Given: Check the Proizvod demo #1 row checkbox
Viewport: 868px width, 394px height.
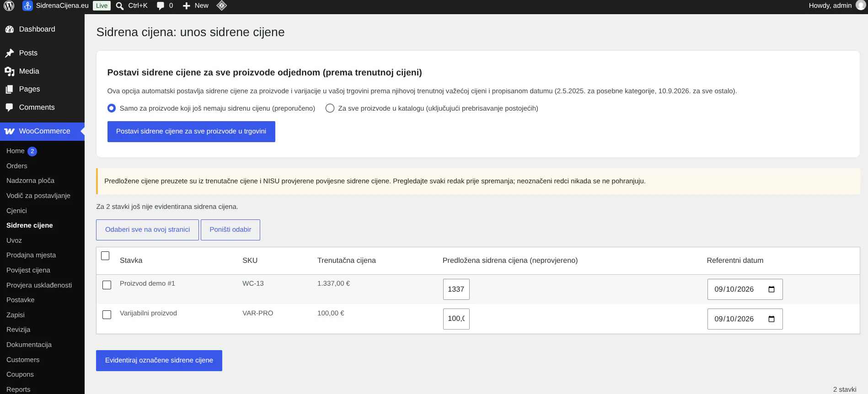Looking at the screenshot, I should 107,285.
